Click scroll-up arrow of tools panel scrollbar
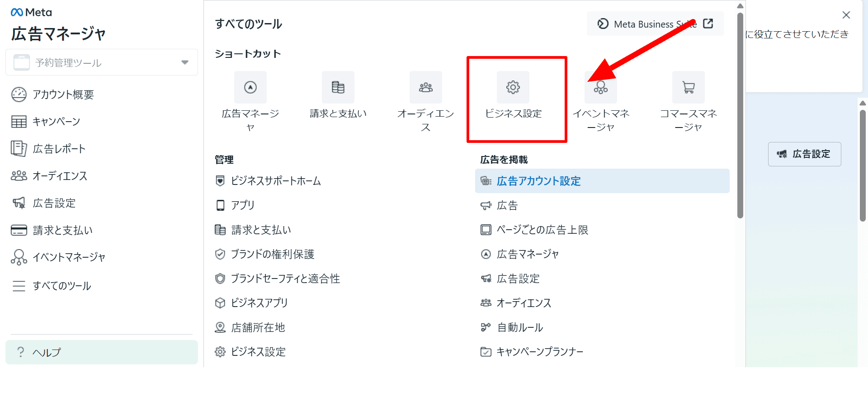This screenshot has height=397, width=868. pyautogui.click(x=740, y=6)
